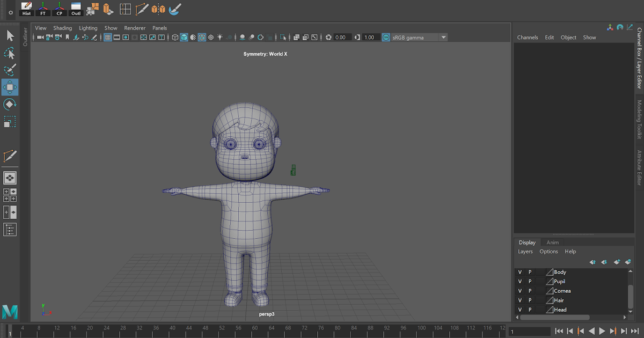This screenshot has width=644, height=338.
Task: Create a new layer from selected objects
Action: click(x=627, y=262)
